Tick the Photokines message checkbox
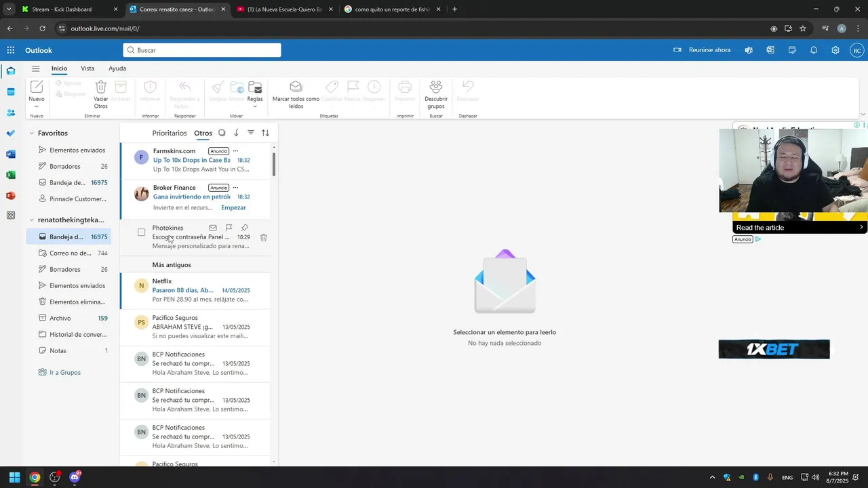This screenshot has height=488, width=868. pyautogui.click(x=141, y=232)
